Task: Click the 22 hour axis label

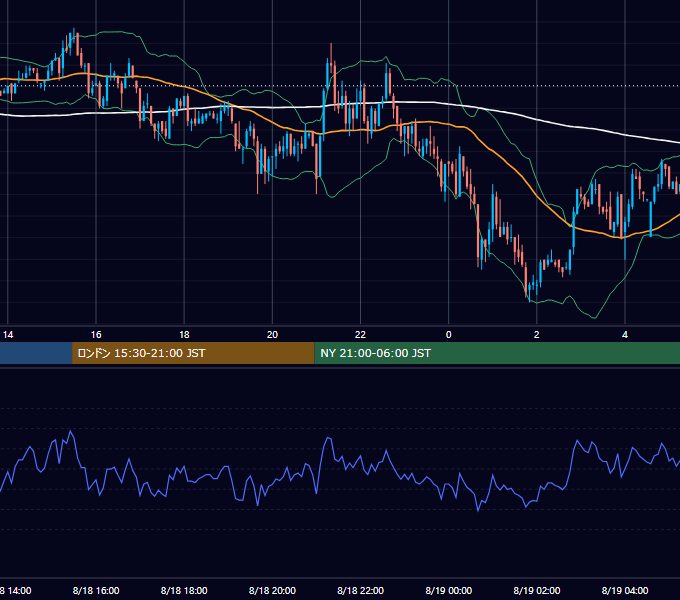Action: click(x=360, y=335)
